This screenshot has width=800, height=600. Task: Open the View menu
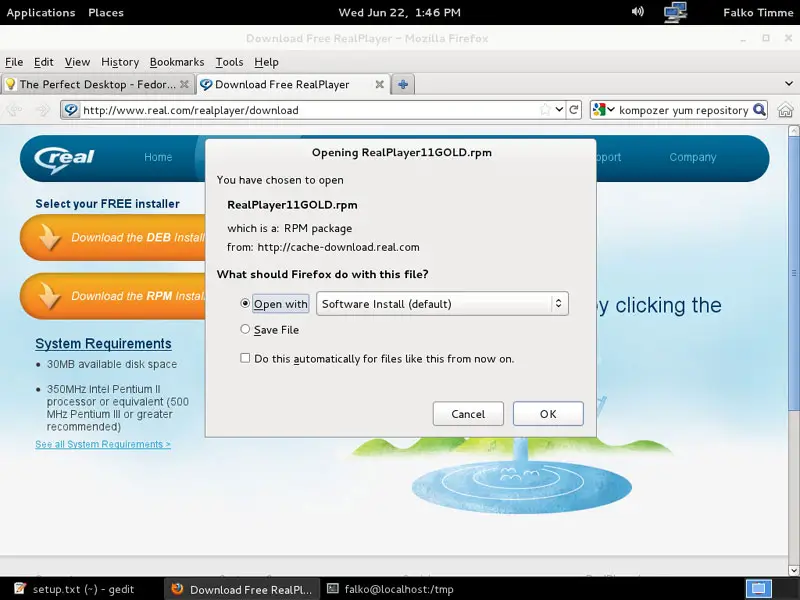78,62
